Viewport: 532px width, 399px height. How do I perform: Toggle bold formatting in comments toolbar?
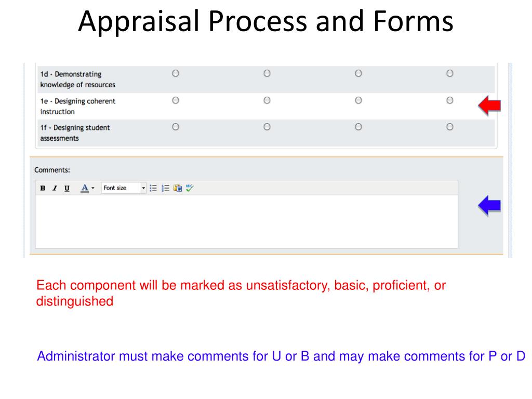tap(43, 188)
